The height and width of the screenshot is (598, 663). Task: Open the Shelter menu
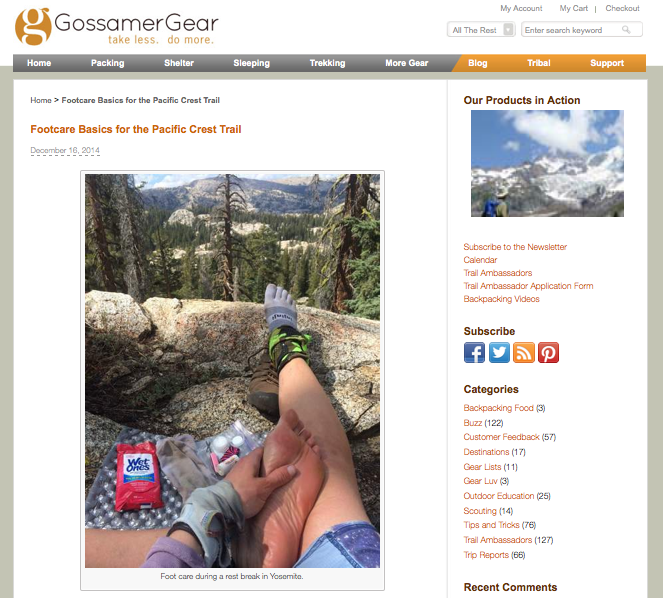(179, 63)
